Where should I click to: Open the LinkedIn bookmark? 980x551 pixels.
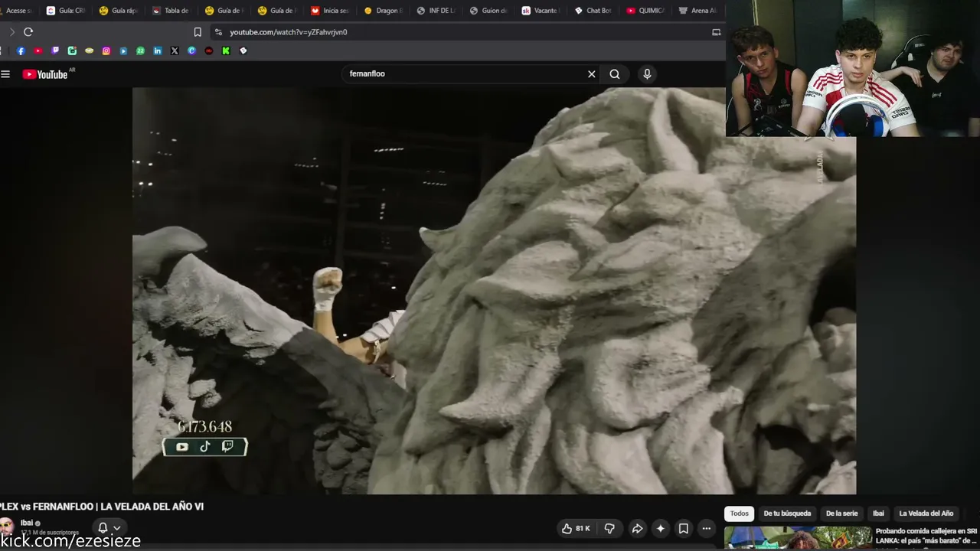(158, 51)
